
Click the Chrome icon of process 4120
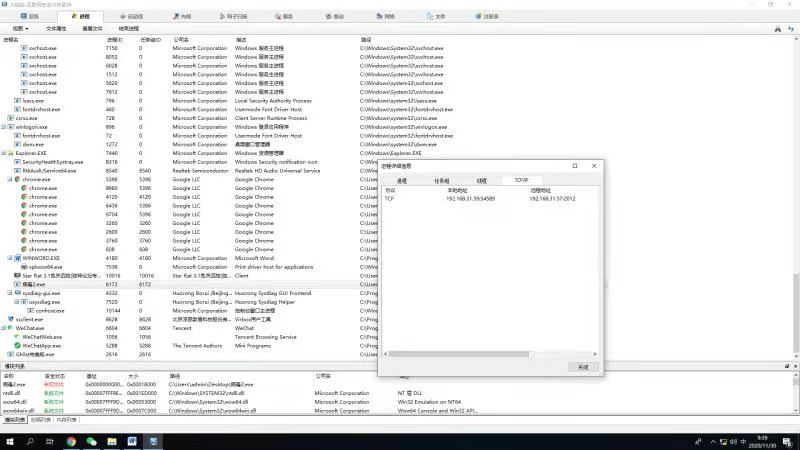click(24, 196)
